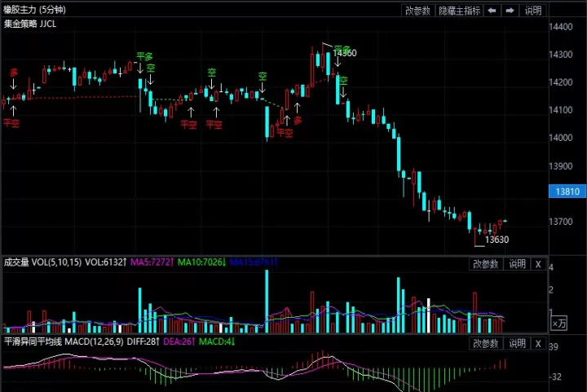Viewport: 587px width, 392px height.
Task: Select the 14360 high price marker
Action: tap(345, 53)
